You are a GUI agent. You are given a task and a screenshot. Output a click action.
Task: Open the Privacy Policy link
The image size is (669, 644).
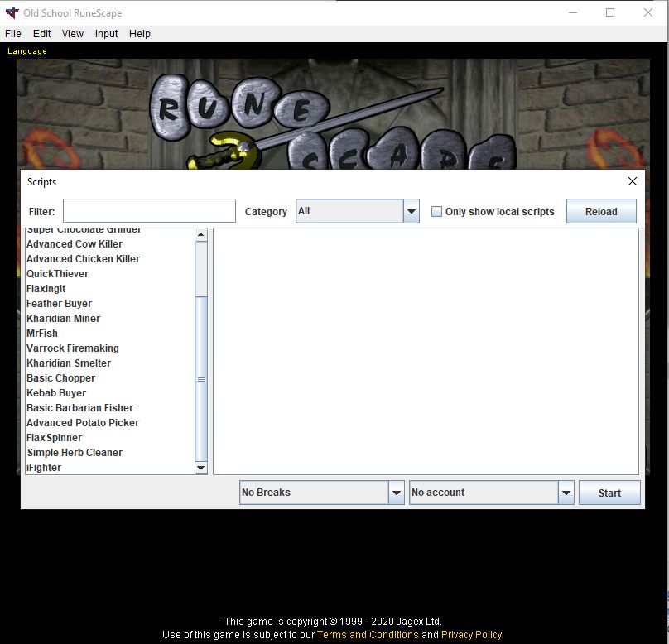coord(471,634)
